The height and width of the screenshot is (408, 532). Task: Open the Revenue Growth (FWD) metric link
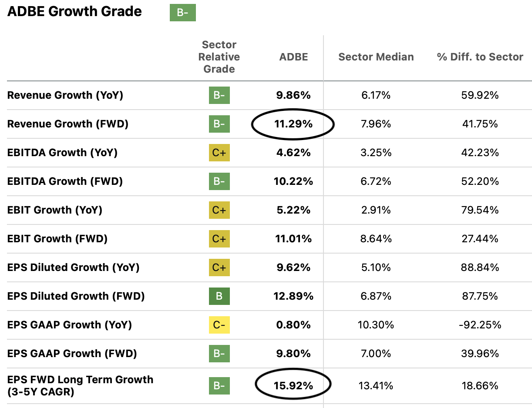(68, 124)
